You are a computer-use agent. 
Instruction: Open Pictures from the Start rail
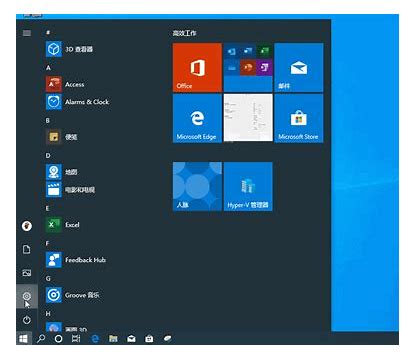[27, 273]
